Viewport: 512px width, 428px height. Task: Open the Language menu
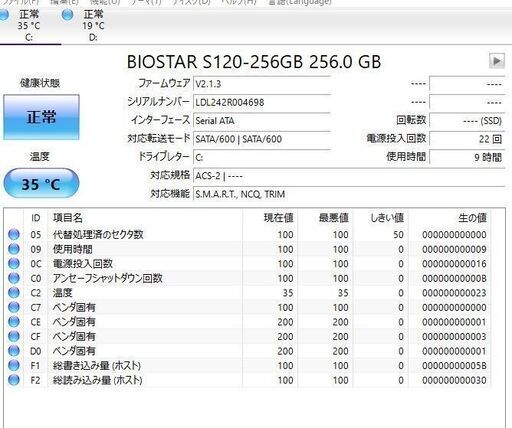click(300, 2)
